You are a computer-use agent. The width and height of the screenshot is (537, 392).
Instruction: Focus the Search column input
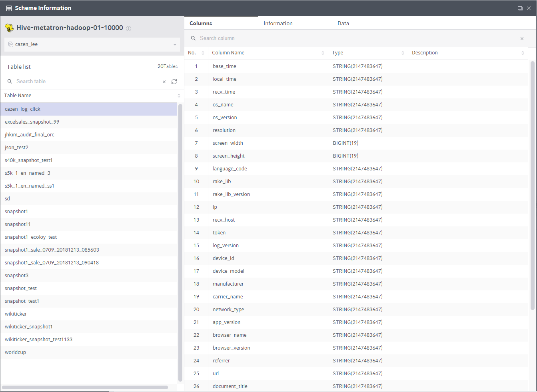(x=356, y=38)
